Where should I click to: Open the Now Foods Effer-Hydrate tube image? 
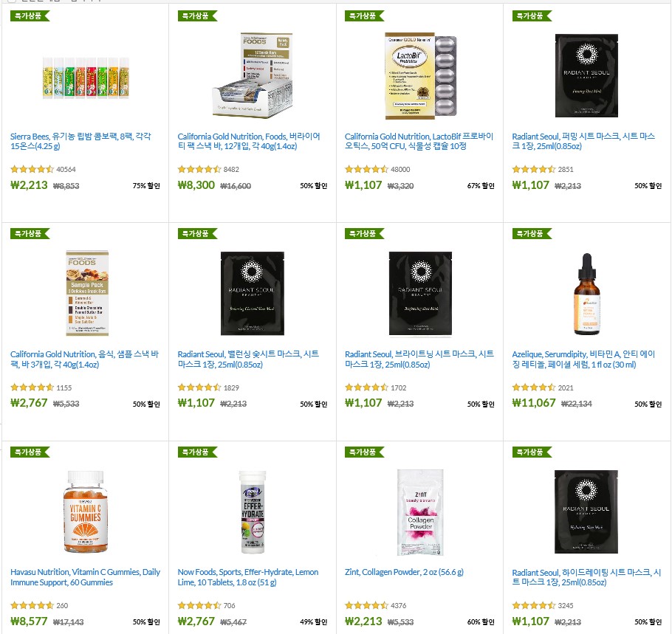point(253,512)
